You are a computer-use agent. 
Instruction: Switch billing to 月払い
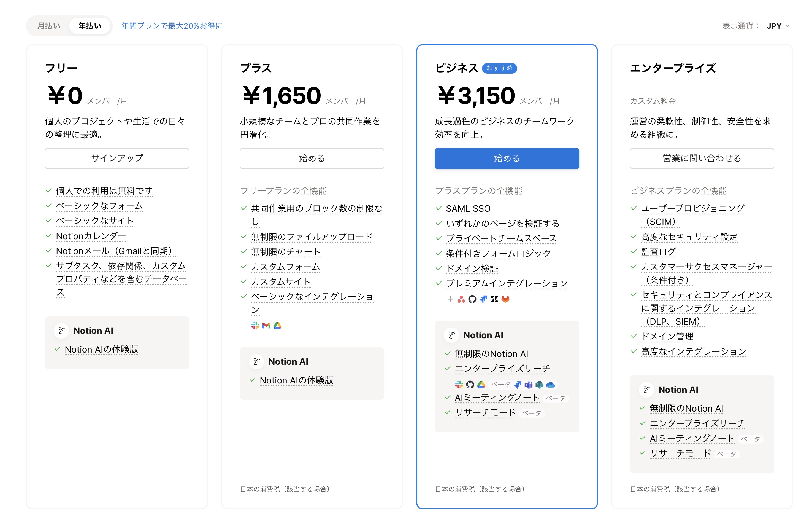coord(48,26)
